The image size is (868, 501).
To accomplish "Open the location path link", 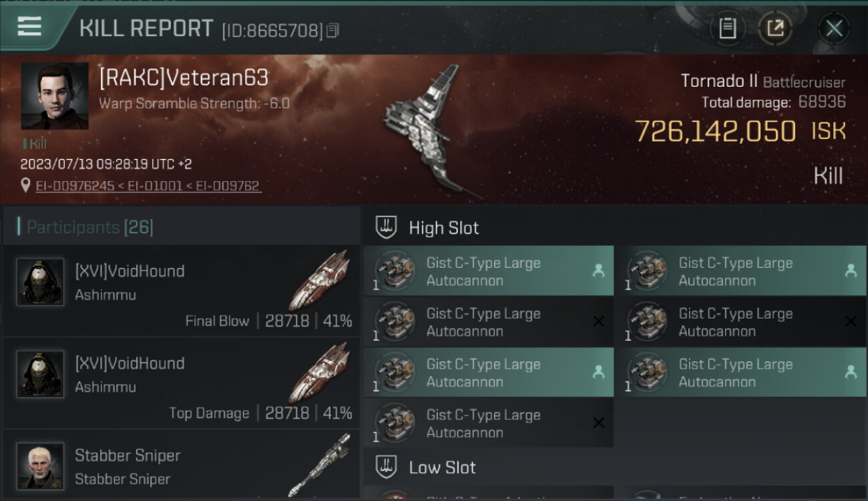I will tap(148, 186).
